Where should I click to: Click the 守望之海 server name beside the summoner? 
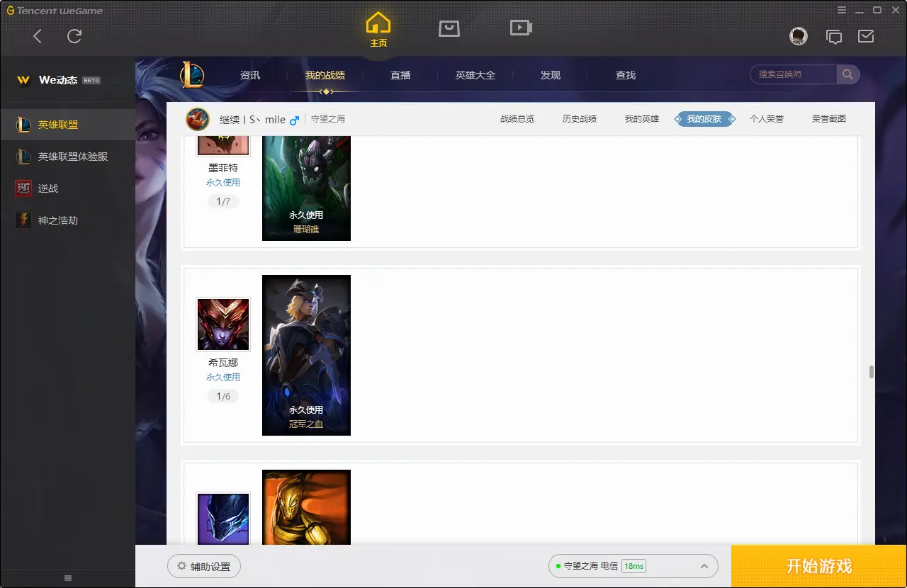328,119
